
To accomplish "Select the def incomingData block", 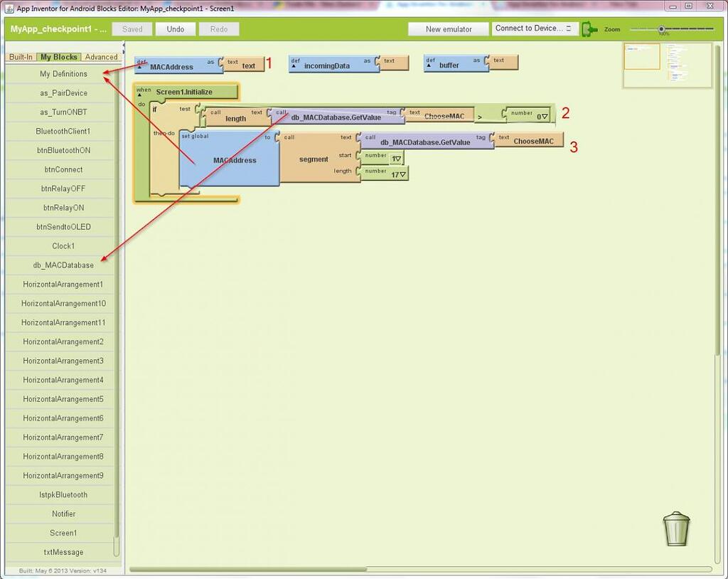I will 327,65.
